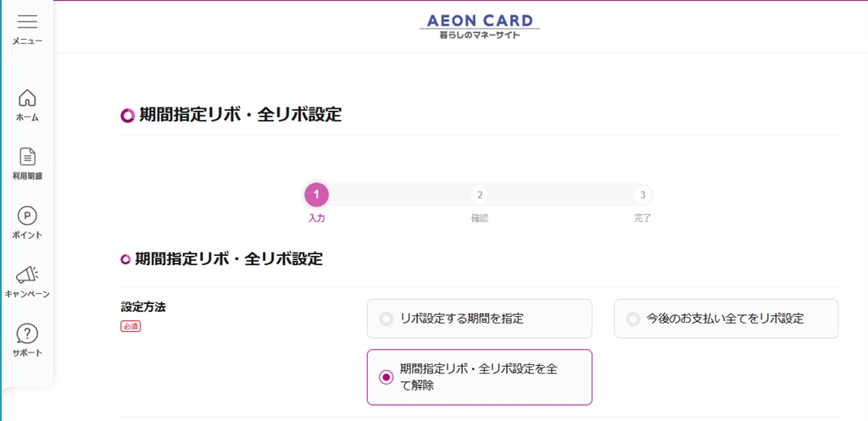
Task: Click step 2 確認 progress marker
Action: click(480, 195)
